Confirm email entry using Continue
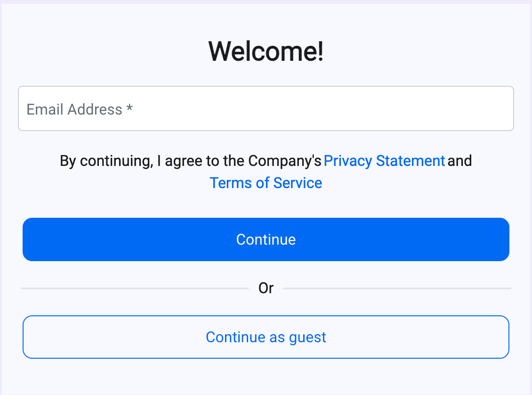The height and width of the screenshot is (395, 532). pos(266,239)
